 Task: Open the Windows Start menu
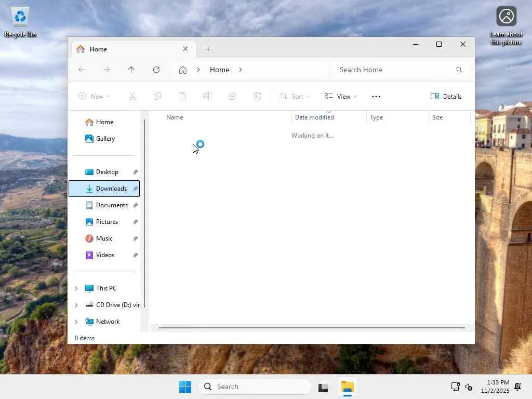[x=185, y=387]
